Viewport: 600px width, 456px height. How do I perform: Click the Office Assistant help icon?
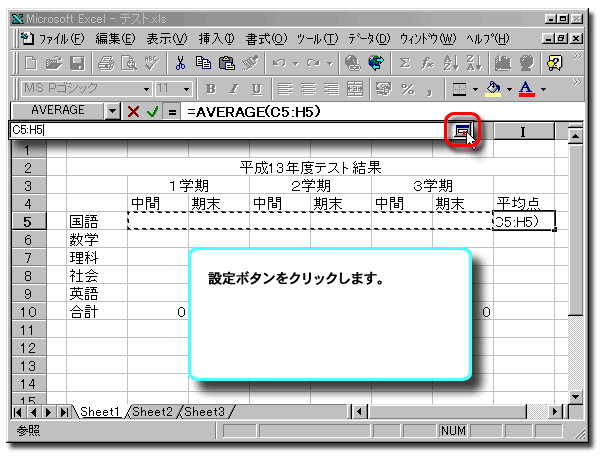click(x=555, y=63)
